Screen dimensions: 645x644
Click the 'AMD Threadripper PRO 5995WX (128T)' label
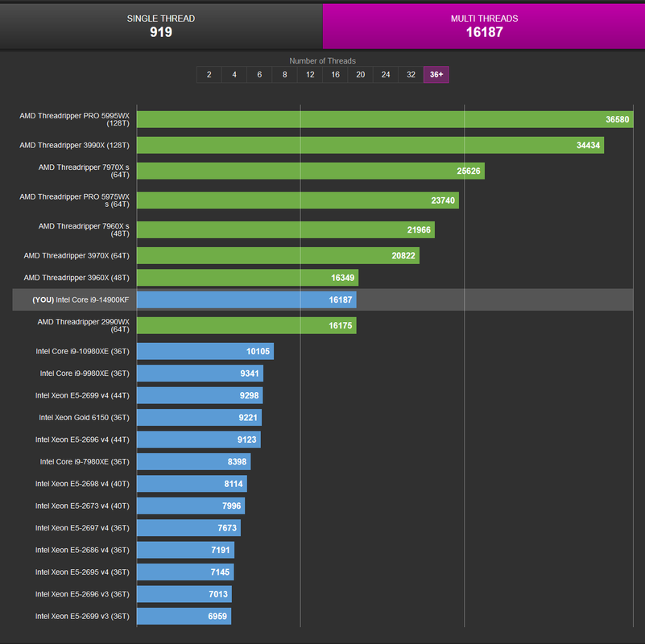[74, 119]
